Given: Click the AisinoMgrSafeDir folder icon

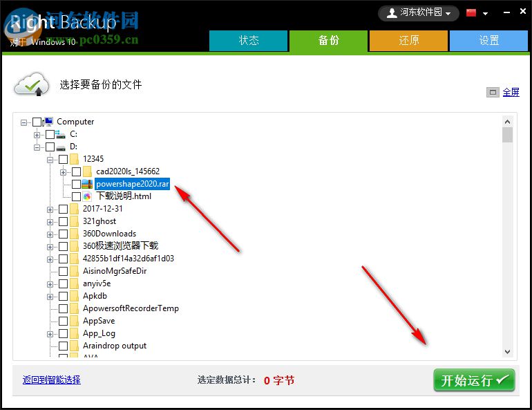Looking at the screenshot, I should 74,271.
